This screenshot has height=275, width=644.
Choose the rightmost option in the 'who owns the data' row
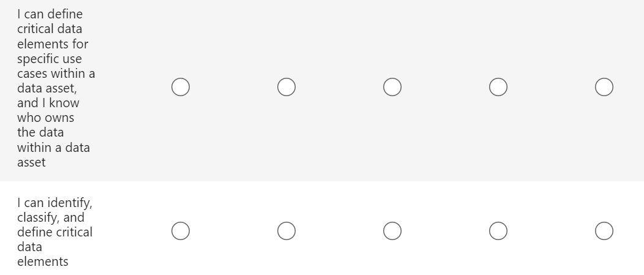(x=604, y=88)
